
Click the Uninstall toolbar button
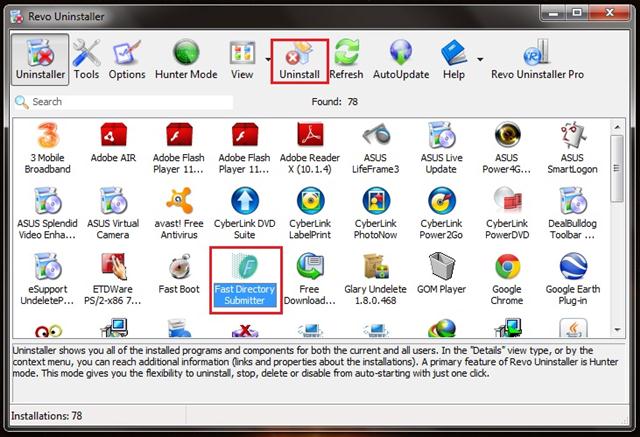(x=300, y=61)
